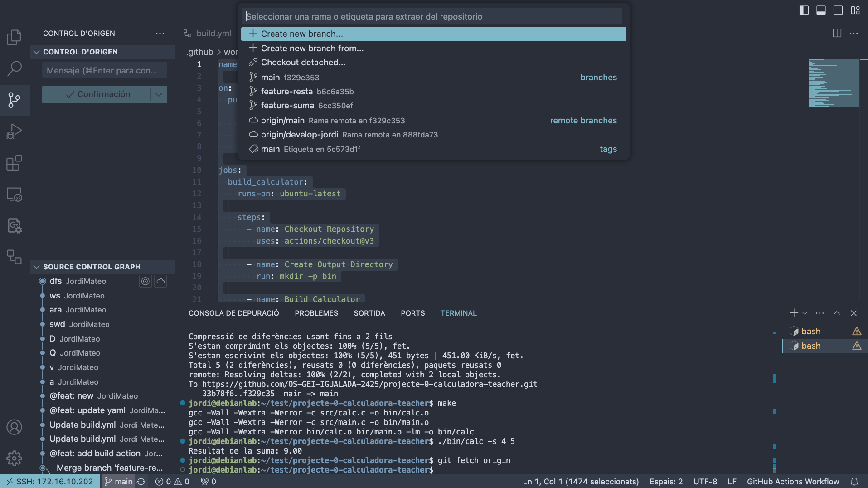The width and height of the screenshot is (868, 488).
Task: Select Create new branch... option
Action: coord(433,34)
